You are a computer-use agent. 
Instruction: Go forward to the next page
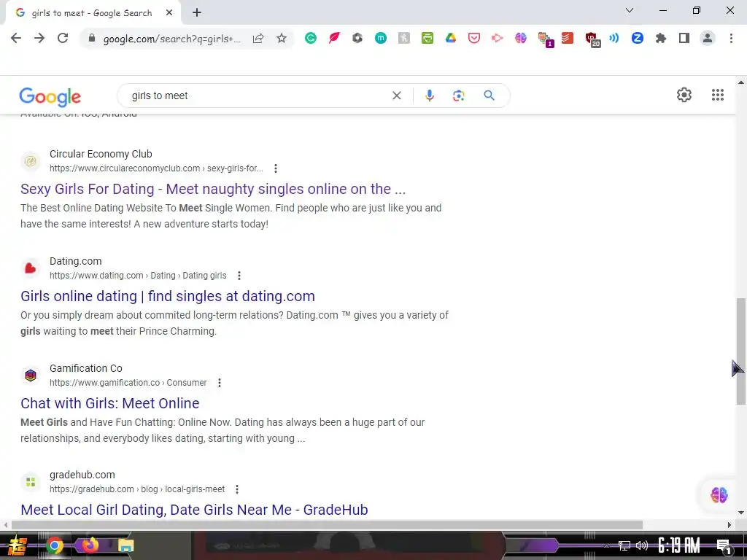click(x=39, y=38)
